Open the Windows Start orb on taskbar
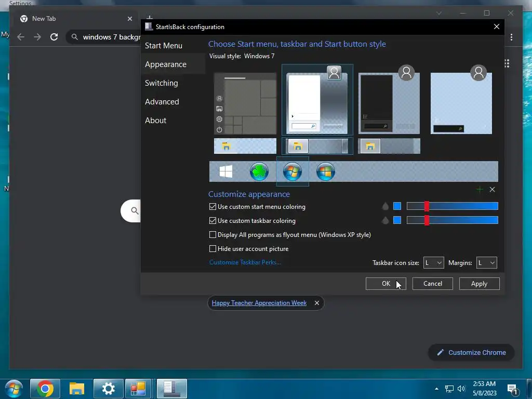 14,389
